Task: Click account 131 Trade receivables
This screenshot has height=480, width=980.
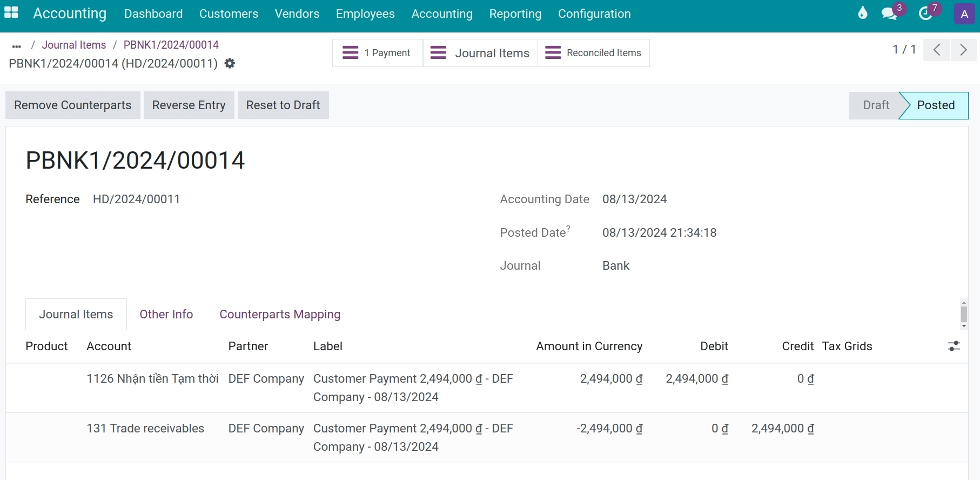Action: (145, 428)
